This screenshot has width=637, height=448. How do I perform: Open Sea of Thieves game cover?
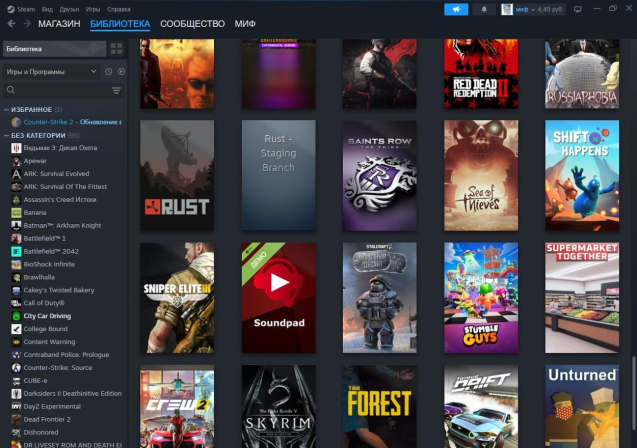(x=480, y=176)
